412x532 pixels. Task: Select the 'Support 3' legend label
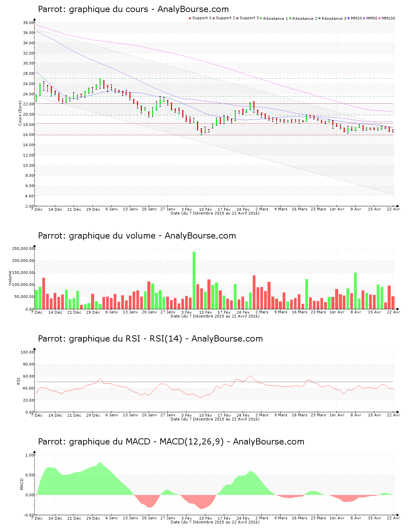[249, 18]
